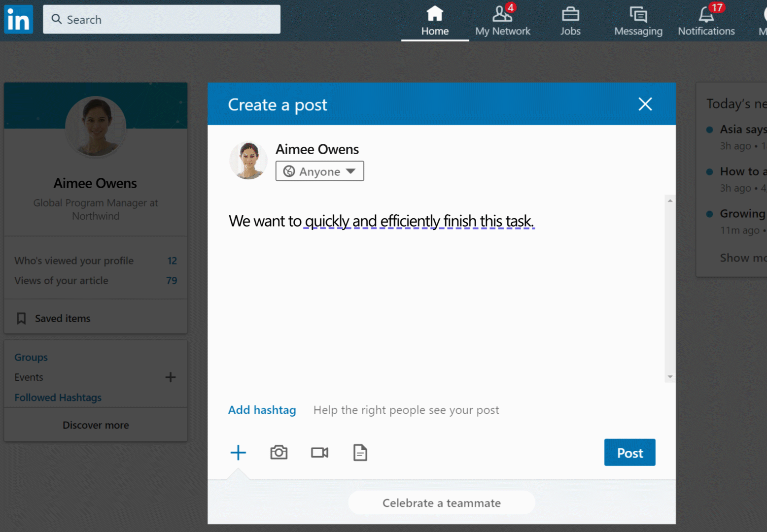This screenshot has width=767, height=532.
Task: Click the Search input field
Action: click(x=162, y=20)
